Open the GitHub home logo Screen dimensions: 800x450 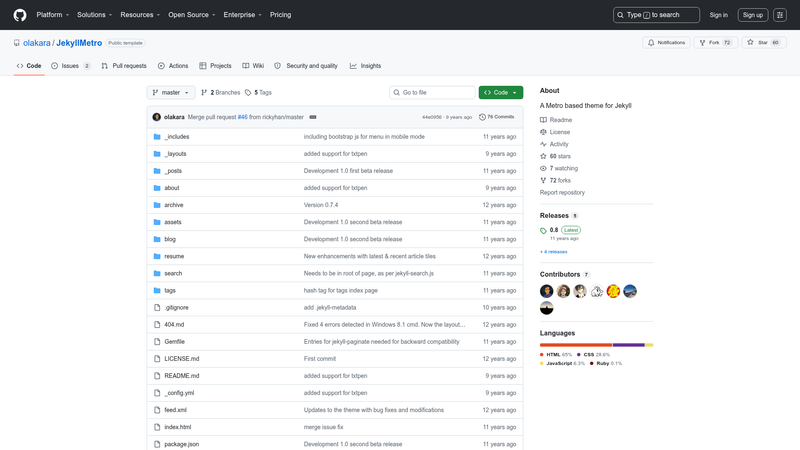coord(20,15)
